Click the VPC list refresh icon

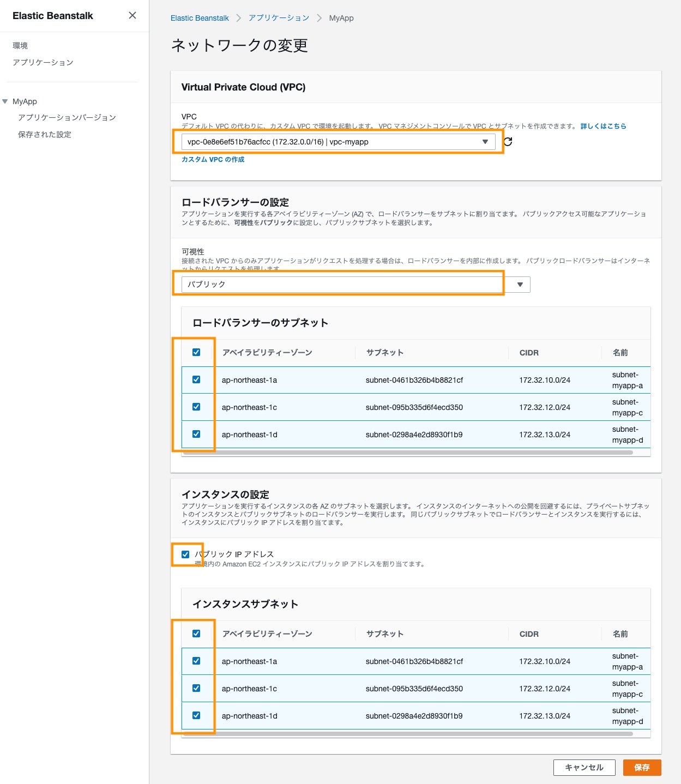coord(508,142)
